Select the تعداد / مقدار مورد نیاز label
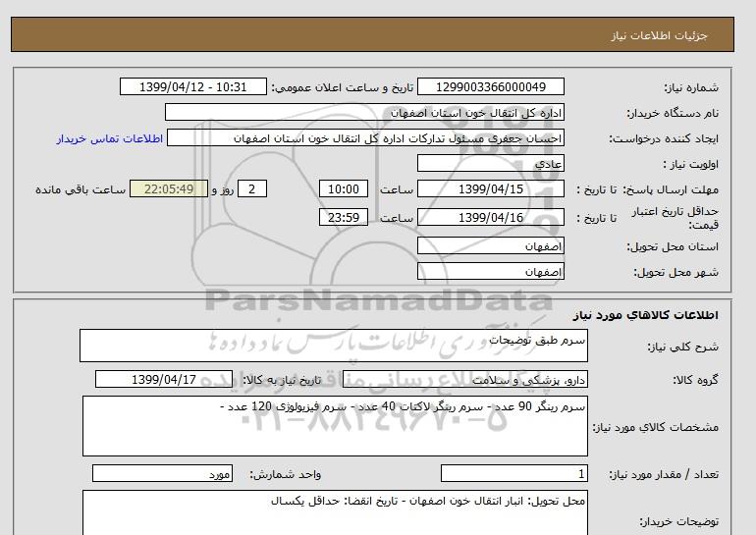This screenshot has height=535, width=756. coord(664,475)
